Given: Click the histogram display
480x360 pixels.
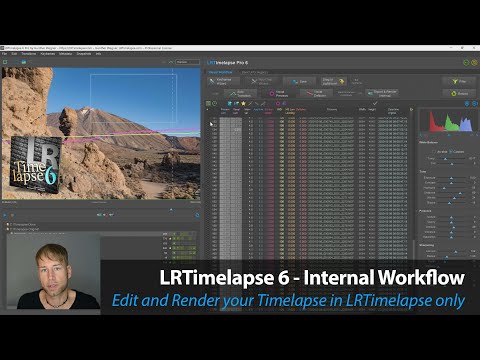Looking at the screenshot, I should (x=449, y=120).
